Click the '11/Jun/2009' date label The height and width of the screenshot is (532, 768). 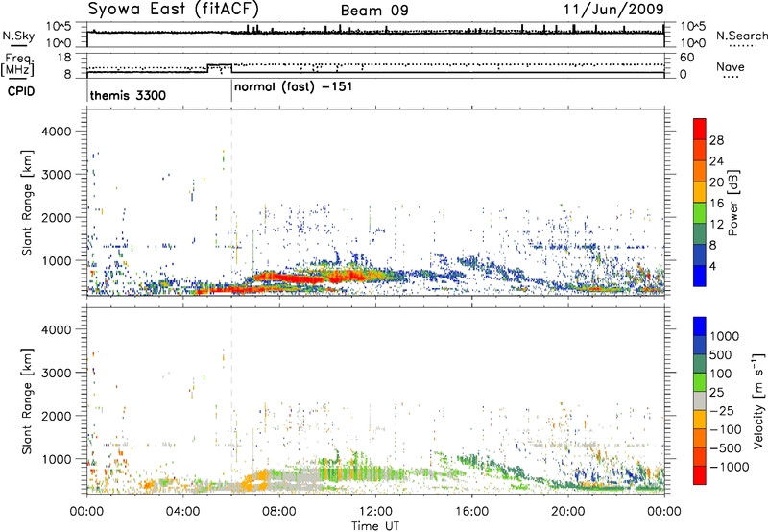coord(613,9)
